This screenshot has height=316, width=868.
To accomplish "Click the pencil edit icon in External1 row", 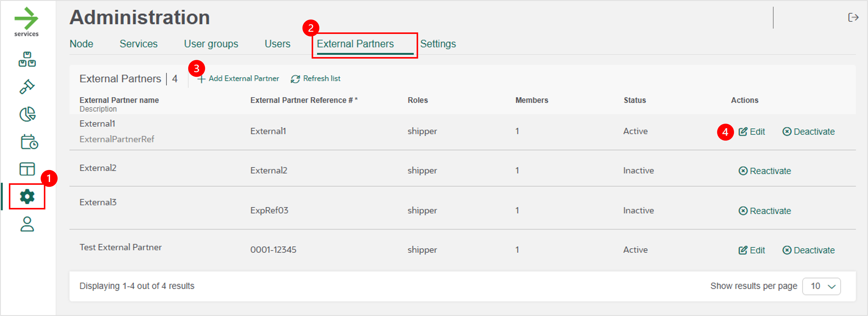I will [743, 132].
